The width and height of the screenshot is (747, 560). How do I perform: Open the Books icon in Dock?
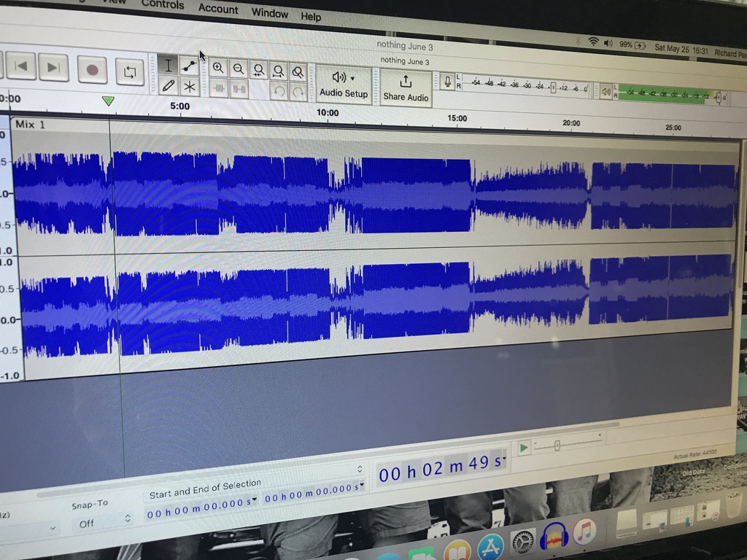tap(457, 551)
